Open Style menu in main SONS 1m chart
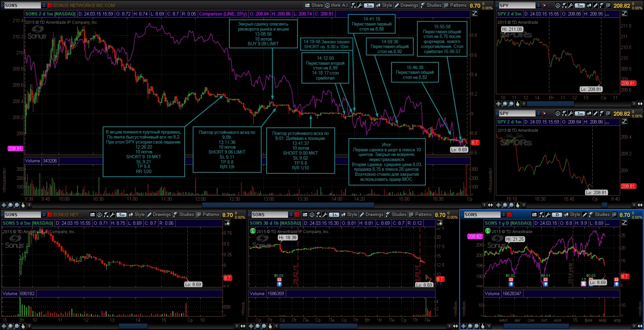The height and width of the screenshot is (330, 644). coord(384,5)
